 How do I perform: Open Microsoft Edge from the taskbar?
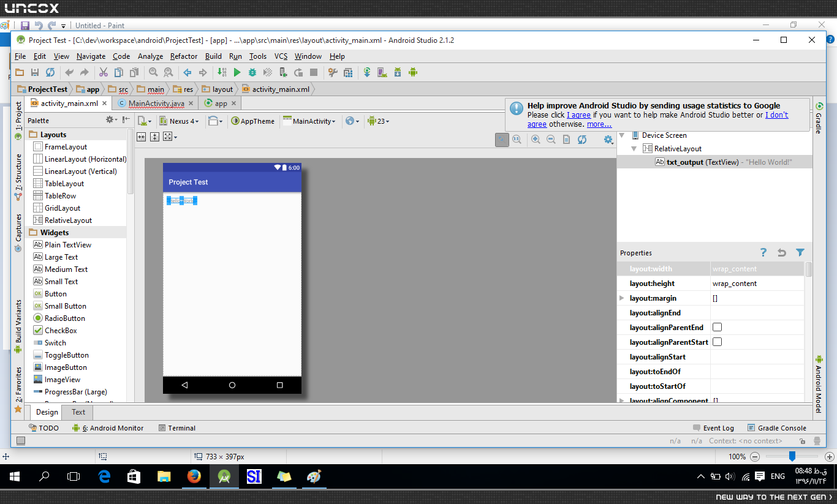[x=104, y=476]
